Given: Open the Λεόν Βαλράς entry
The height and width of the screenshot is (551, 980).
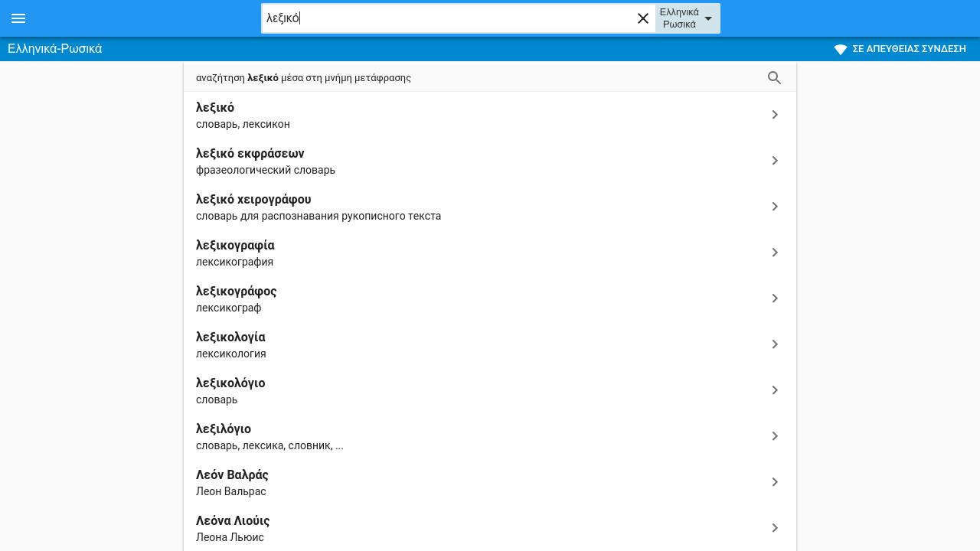Looking at the screenshot, I should pyautogui.click(x=490, y=482).
